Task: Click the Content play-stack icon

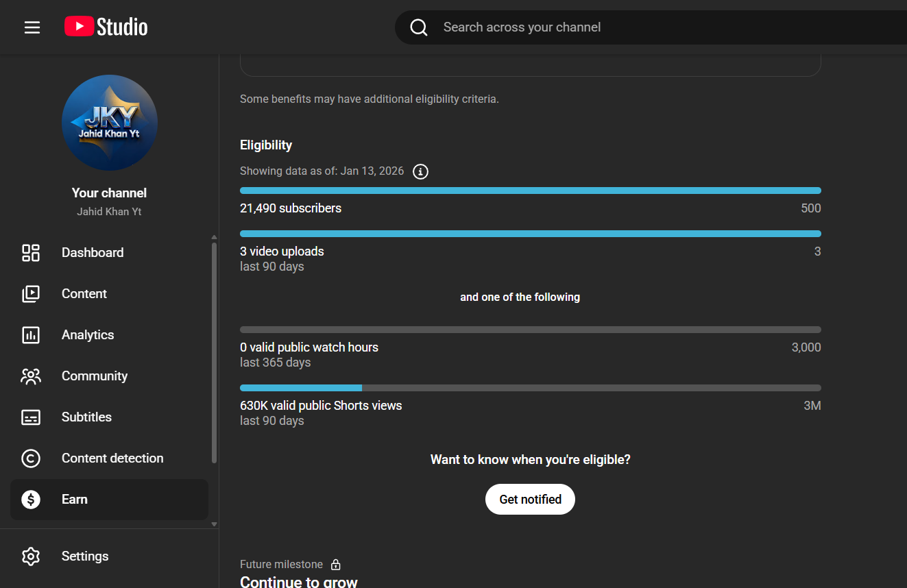Action: click(x=31, y=294)
